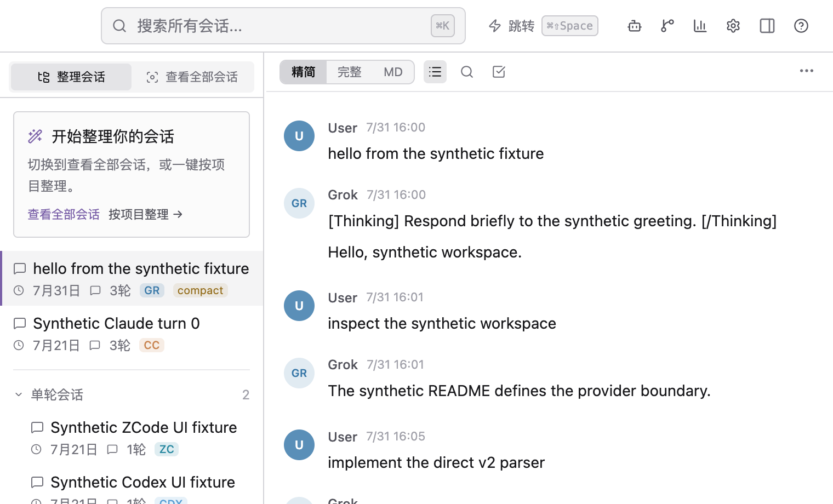Switch to the 整理会话 tab
This screenshot has height=504, width=833.
(71, 77)
